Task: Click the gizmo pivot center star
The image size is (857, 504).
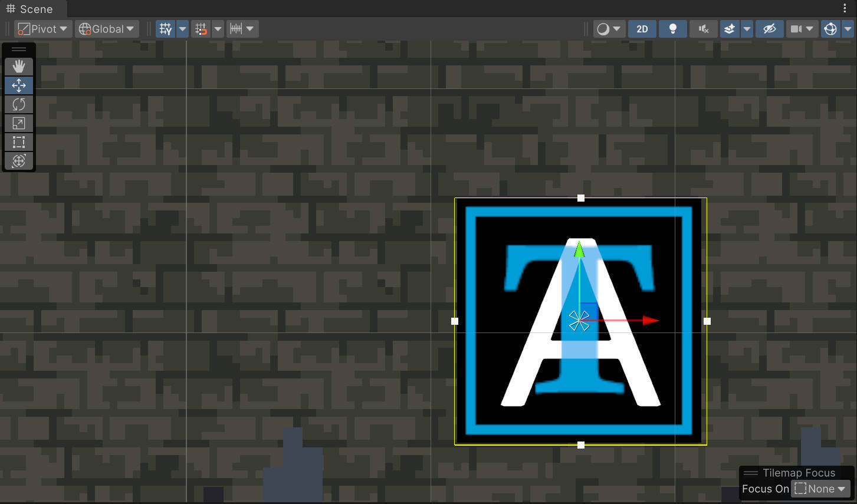Action: coord(579,321)
